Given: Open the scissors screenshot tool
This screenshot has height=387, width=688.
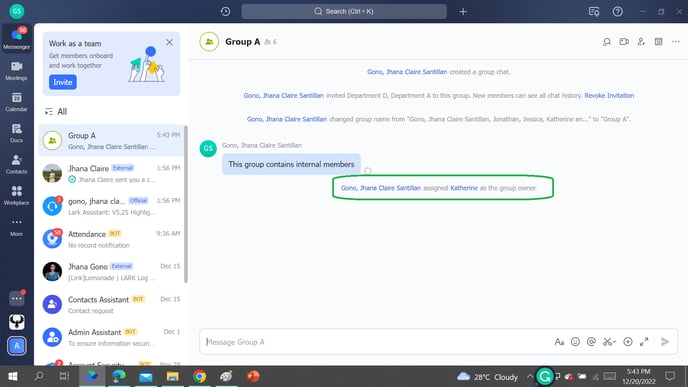Looking at the screenshot, I should tap(609, 342).
